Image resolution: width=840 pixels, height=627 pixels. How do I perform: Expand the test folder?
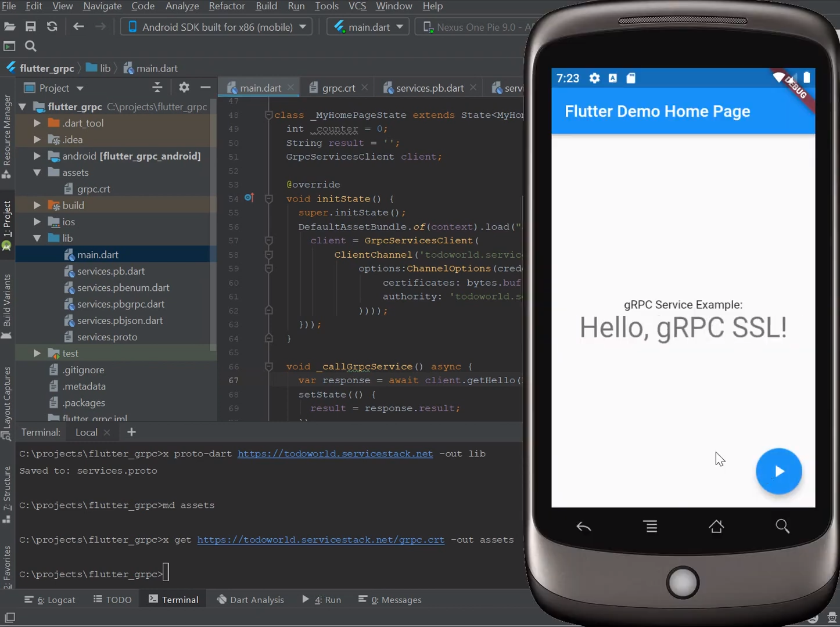tap(37, 353)
